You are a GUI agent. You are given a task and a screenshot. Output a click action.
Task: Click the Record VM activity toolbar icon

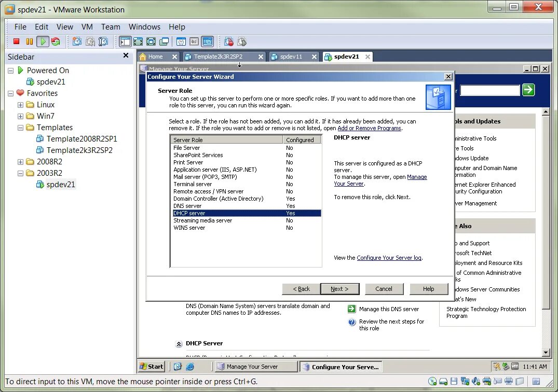[x=229, y=41]
